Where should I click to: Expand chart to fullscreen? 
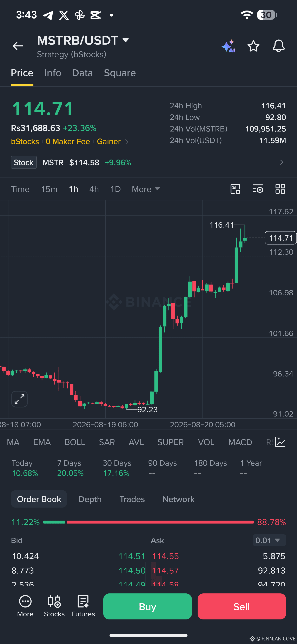tap(19, 399)
